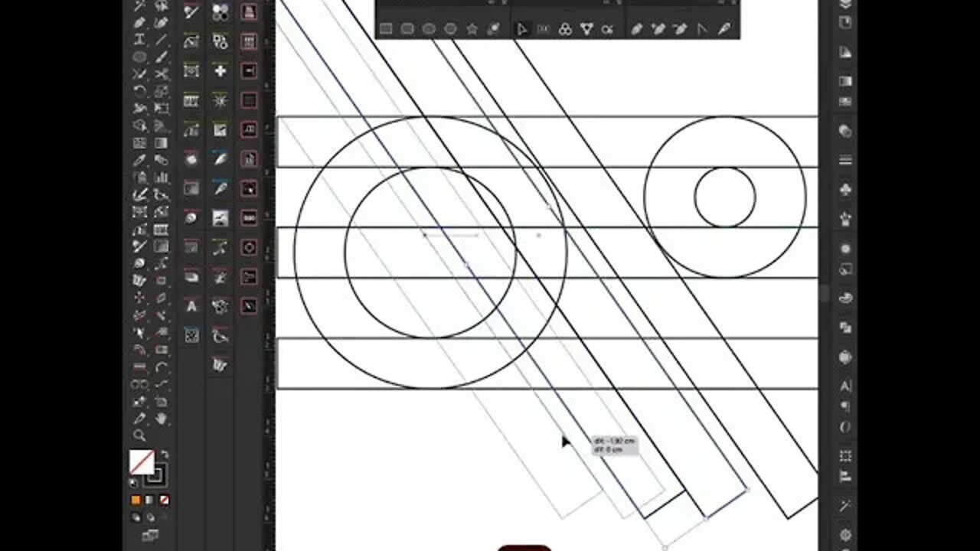The image size is (980, 551).
Task: Reset to default fill and stroke
Action: tap(134, 483)
